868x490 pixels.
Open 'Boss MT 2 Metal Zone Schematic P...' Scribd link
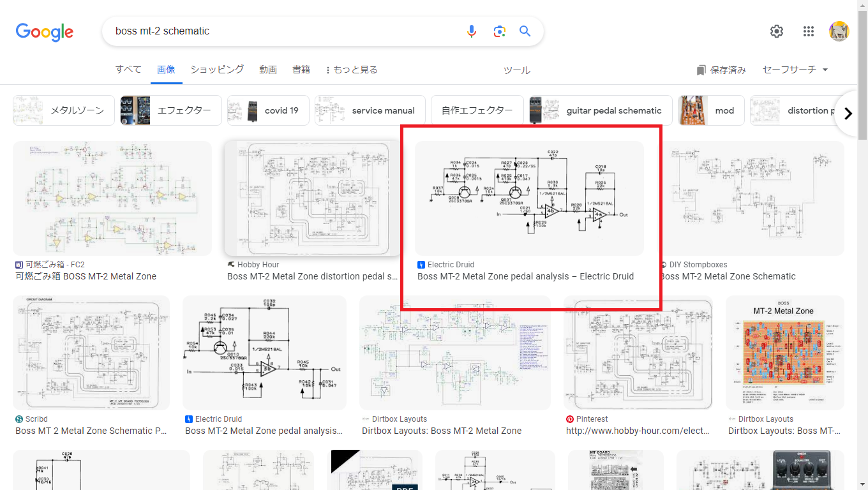coord(91,431)
